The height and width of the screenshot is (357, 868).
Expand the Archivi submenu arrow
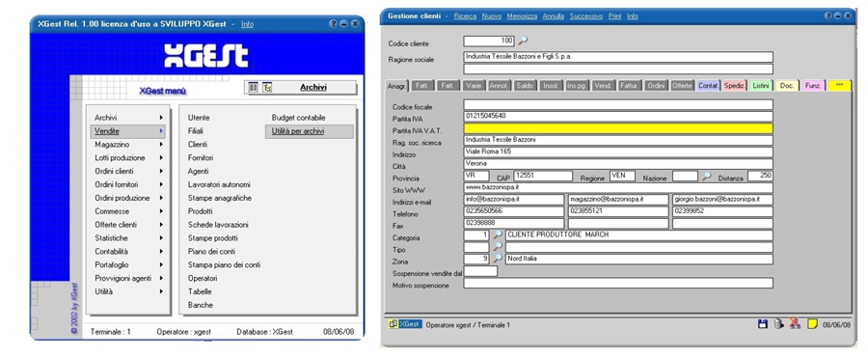click(161, 118)
